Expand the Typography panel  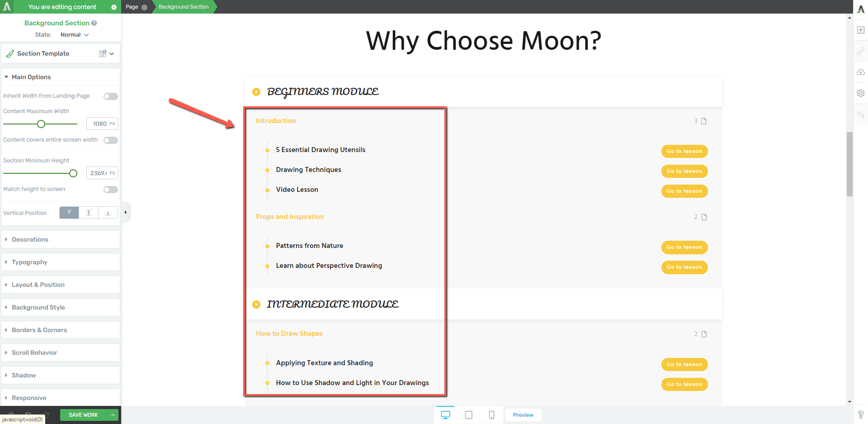(61, 262)
